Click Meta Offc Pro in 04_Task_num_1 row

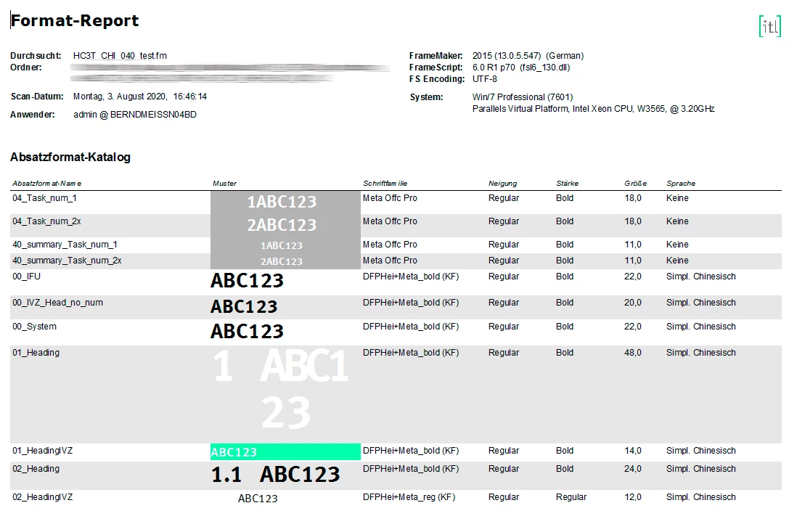(x=390, y=198)
